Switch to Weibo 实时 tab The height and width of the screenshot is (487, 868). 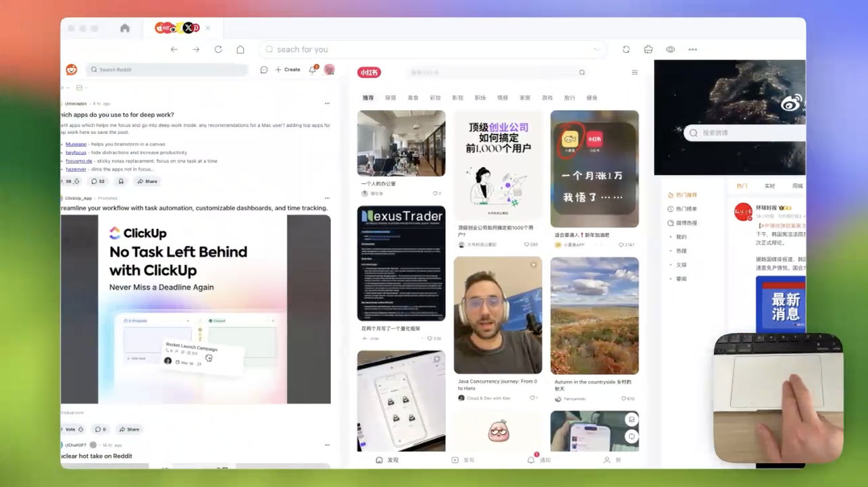click(x=770, y=185)
